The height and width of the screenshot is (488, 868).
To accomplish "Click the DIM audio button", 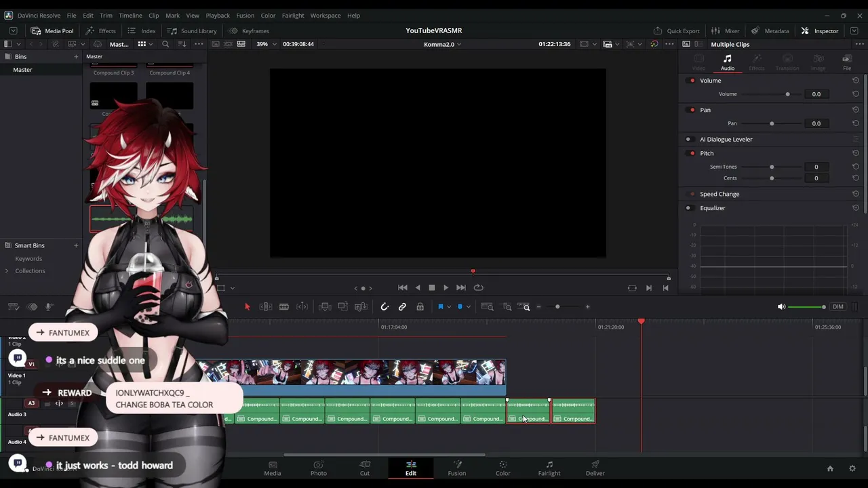I will pyautogui.click(x=838, y=307).
